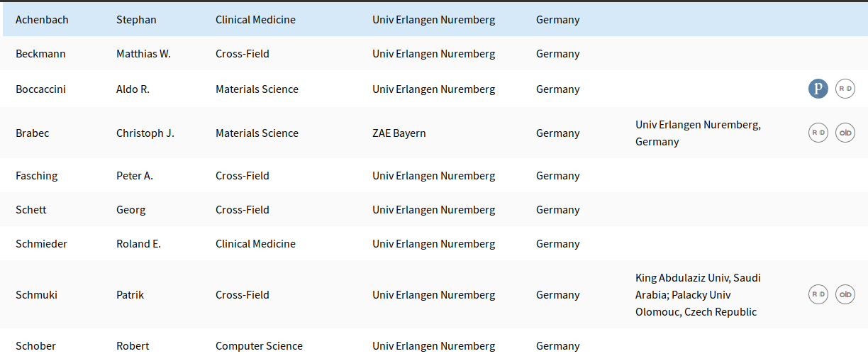Click the Computer Science category cell
This screenshot has width=868, height=361.
click(x=259, y=346)
